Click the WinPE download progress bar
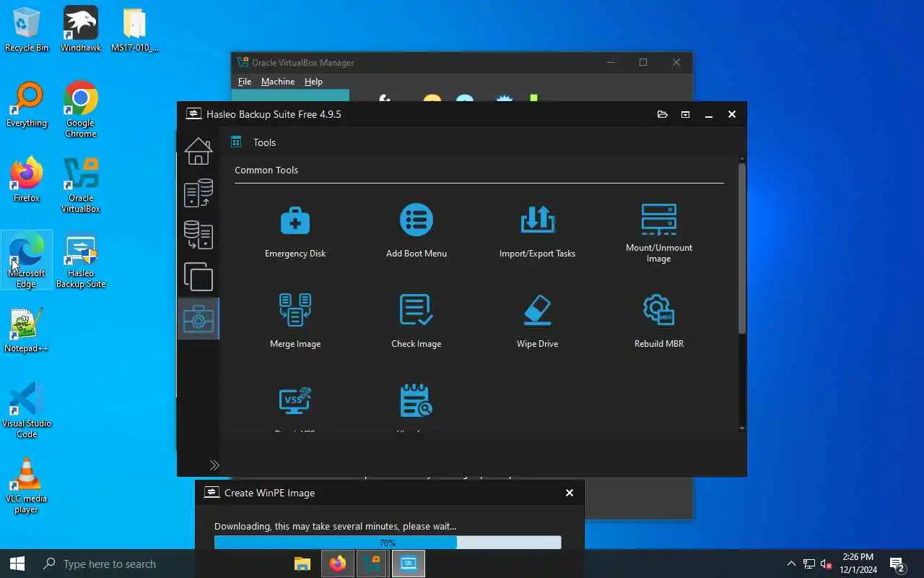This screenshot has width=924, height=578. (x=388, y=543)
